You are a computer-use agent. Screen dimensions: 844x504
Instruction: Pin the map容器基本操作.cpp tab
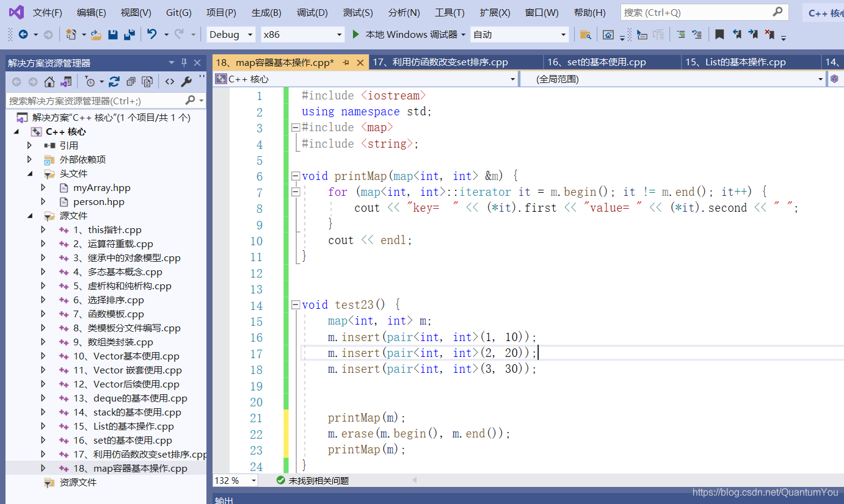click(x=346, y=62)
